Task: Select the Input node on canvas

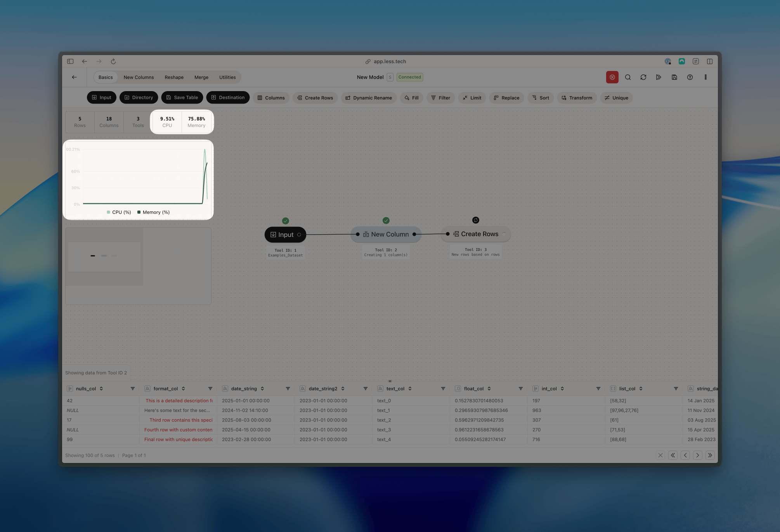Action: coord(285,235)
